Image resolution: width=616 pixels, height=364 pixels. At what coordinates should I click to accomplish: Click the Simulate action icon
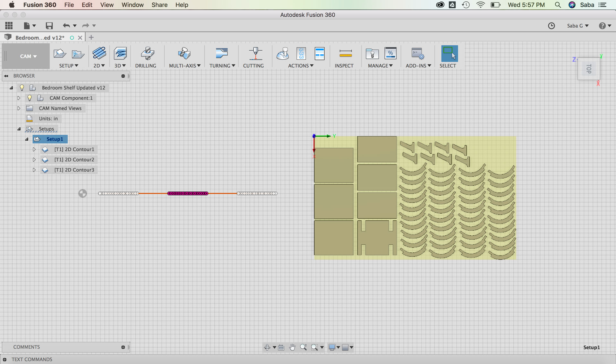pyautogui.click(x=283, y=54)
